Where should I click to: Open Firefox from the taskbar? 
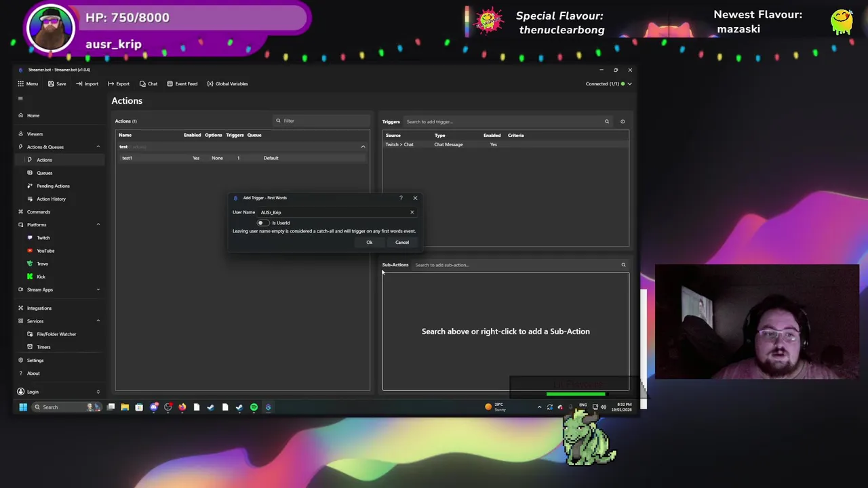tap(182, 407)
